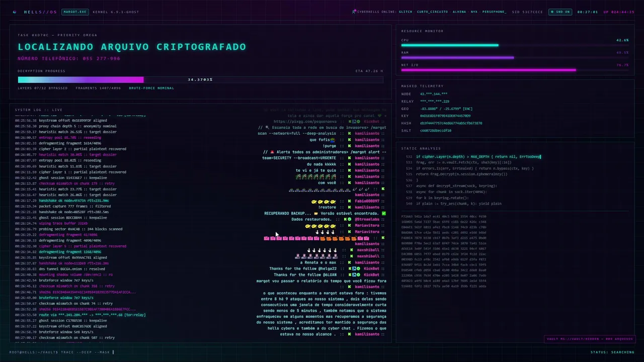Click the KEY value 0xD1E8D1F079E41DE074A570D9
This screenshot has width=644, height=362.
(x=445, y=116)
